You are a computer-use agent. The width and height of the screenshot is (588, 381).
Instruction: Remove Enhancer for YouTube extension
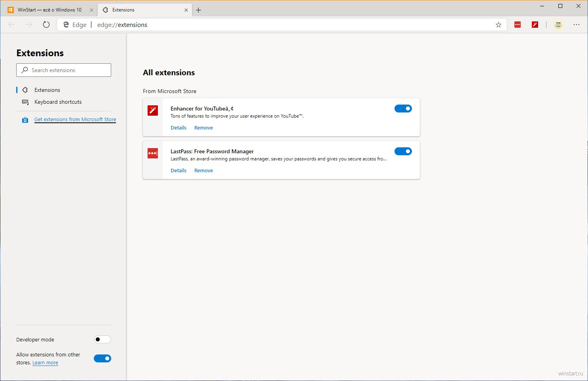click(203, 128)
